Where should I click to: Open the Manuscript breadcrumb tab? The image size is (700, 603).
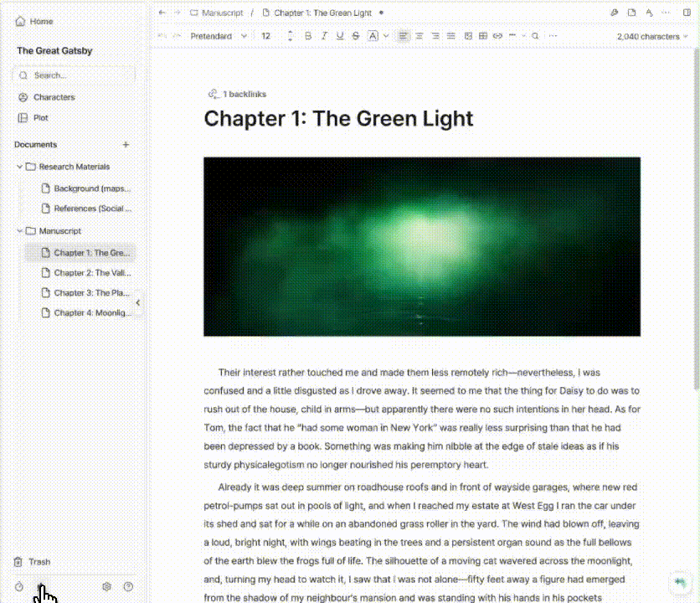coord(220,13)
